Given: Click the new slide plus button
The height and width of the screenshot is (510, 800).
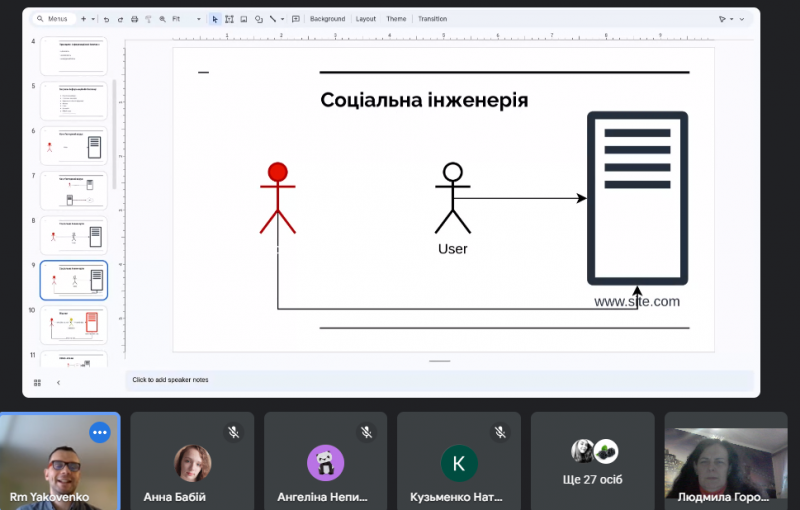Looking at the screenshot, I should pos(84,19).
